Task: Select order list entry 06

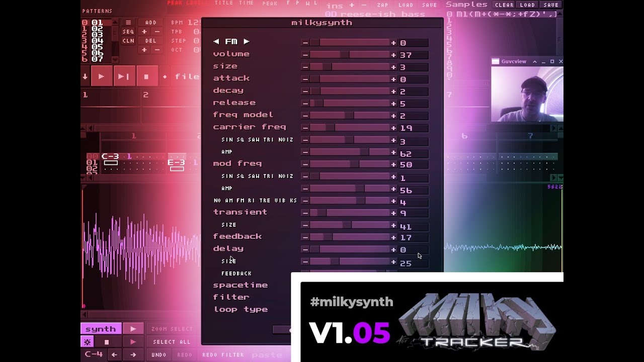Action: pyautogui.click(x=97, y=53)
